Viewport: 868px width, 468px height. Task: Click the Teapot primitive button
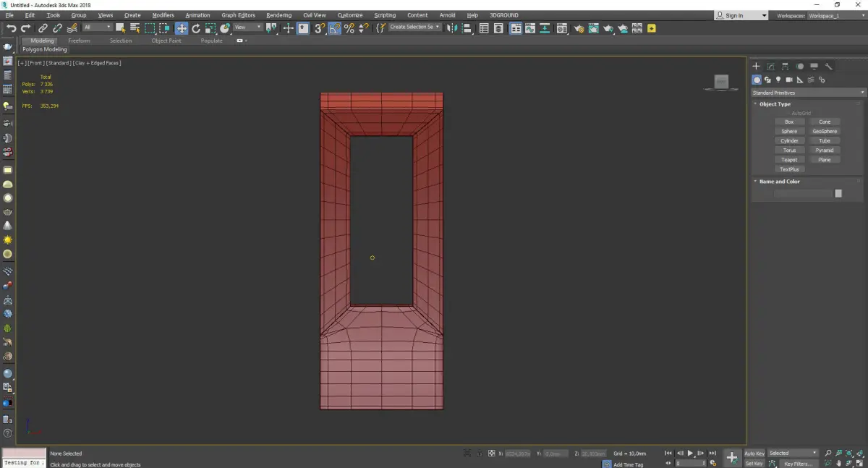[x=789, y=160]
